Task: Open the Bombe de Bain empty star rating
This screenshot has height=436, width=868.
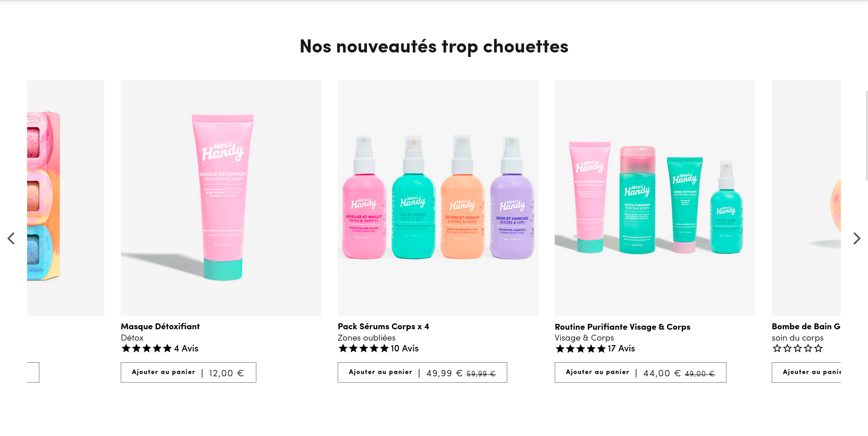Action: click(797, 348)
